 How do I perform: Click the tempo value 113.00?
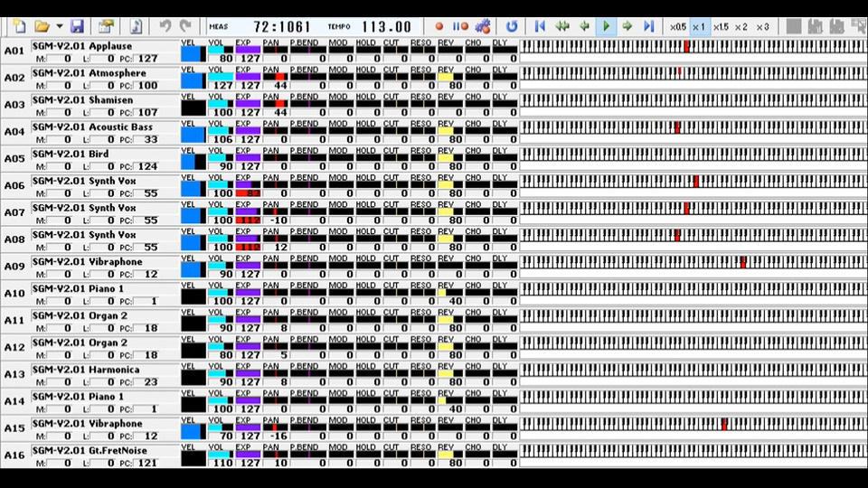click(x=387, y=26)
